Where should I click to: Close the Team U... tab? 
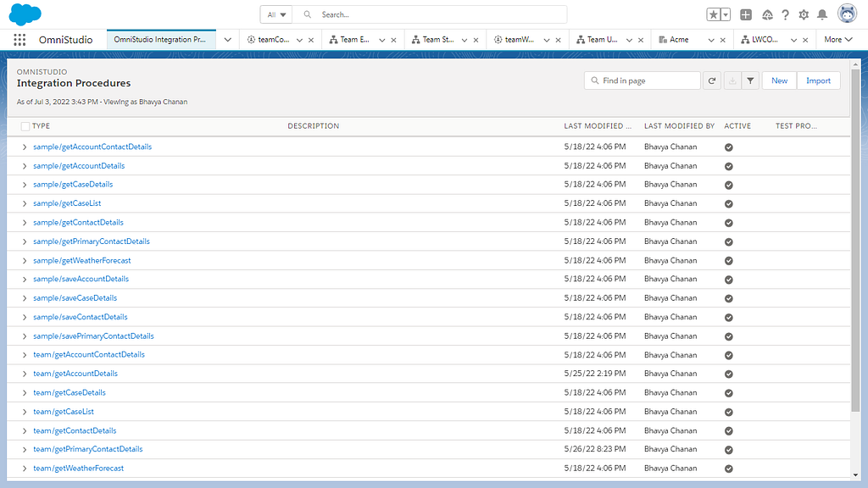click(x=641, y=40)
